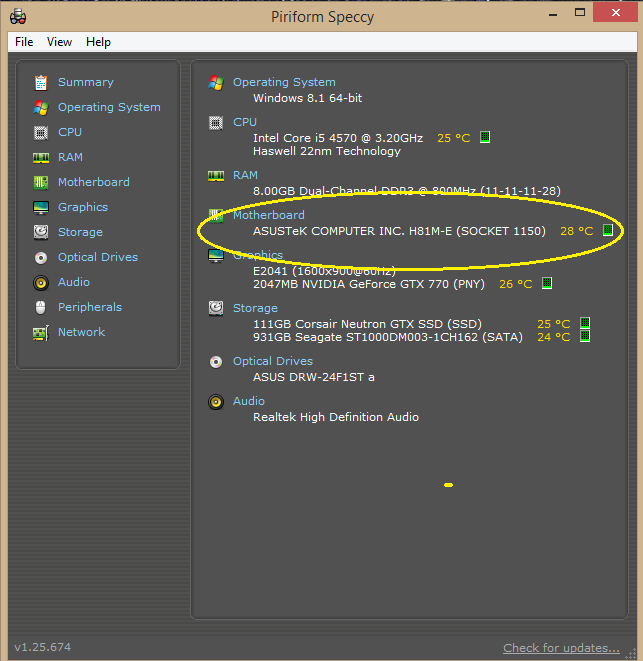Click the RAM icon in summary pane
The height and width of the screenshot is (661, 643).
216,175
